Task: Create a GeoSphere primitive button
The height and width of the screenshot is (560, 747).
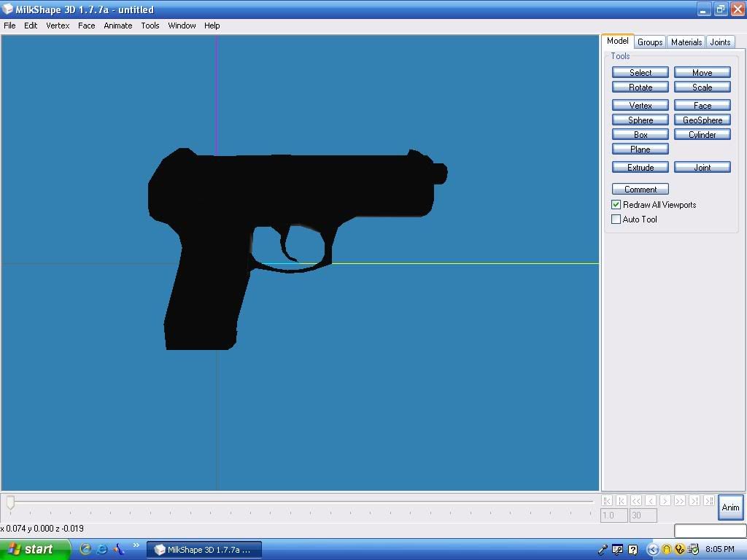Action: (703, 120)
